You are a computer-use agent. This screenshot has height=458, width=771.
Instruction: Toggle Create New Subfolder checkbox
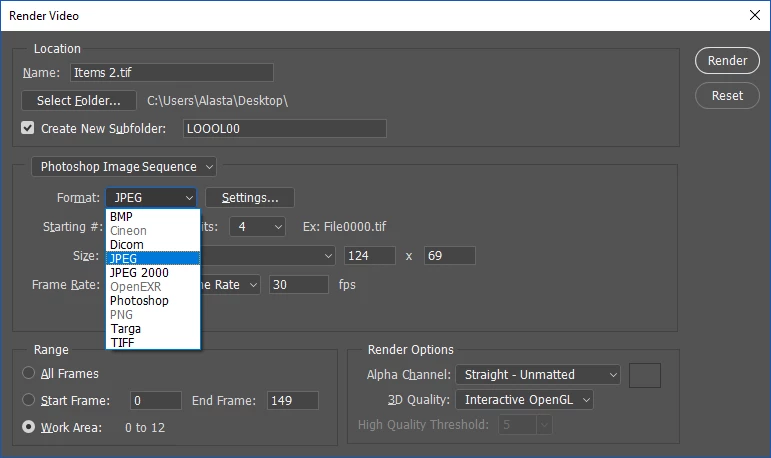(x=28, y=128)
